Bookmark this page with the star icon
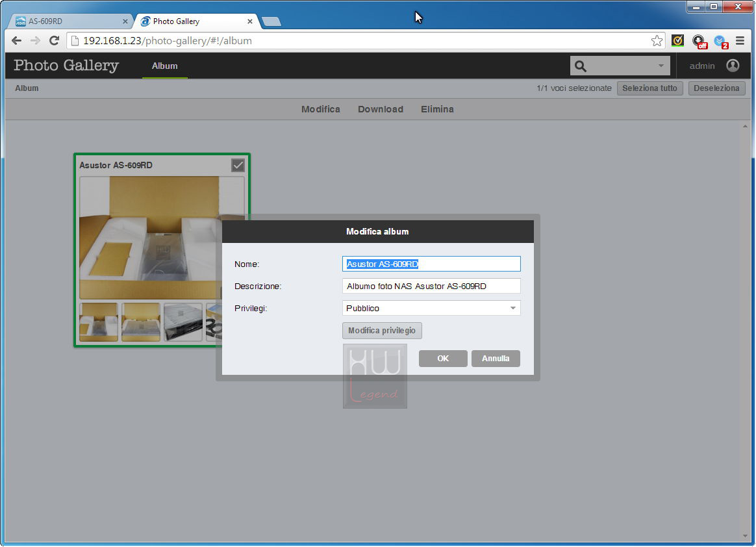Viewport: 756px width, 547px height. [657, 40]
